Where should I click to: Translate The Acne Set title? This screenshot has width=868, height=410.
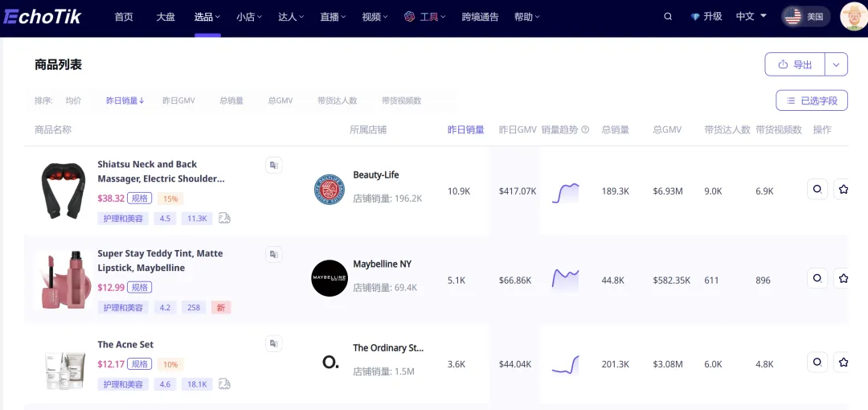tap(273, 343)
